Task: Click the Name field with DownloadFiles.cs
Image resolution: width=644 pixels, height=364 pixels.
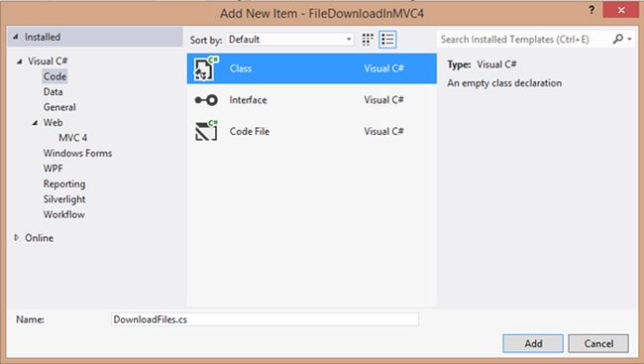Action: coord(265,319)
